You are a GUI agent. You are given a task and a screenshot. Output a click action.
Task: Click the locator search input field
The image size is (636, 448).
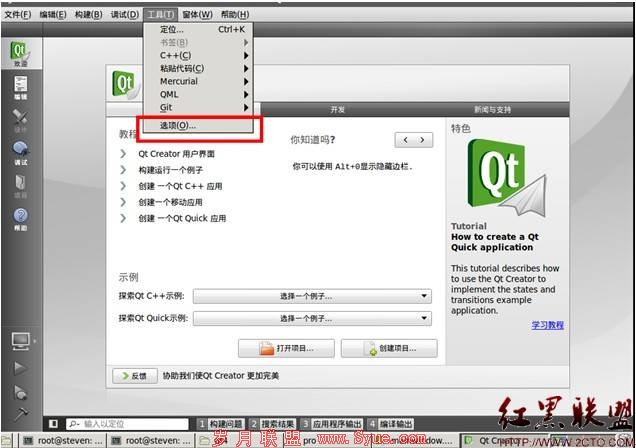[x=127, y=424]
